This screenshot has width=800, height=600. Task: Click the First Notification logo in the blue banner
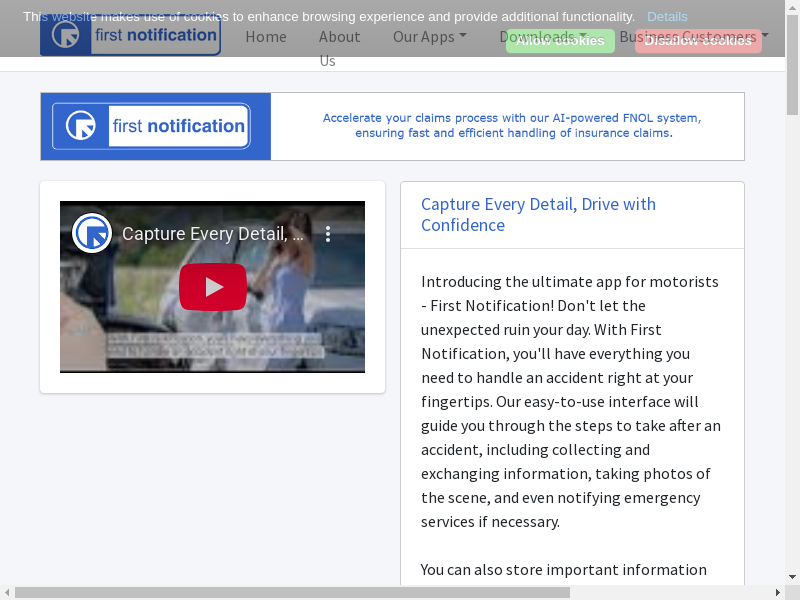151,126
